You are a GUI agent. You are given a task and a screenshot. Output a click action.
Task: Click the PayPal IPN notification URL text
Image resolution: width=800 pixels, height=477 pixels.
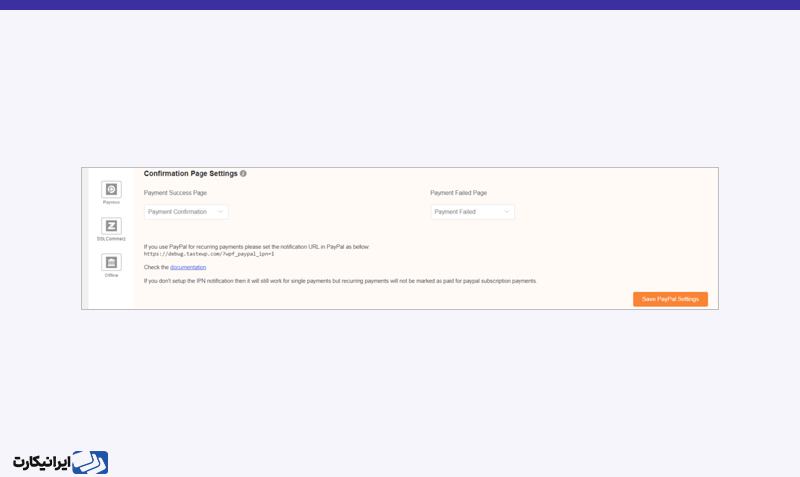209,254
